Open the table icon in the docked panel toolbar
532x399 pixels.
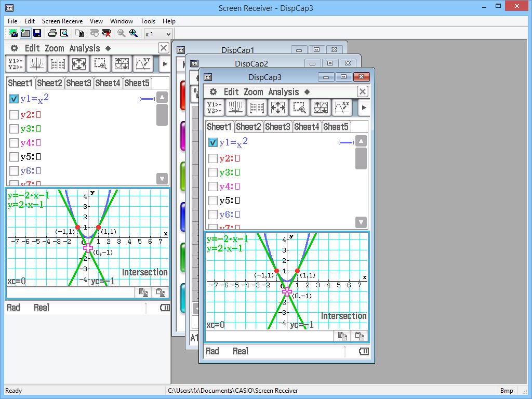pos(58,64)
